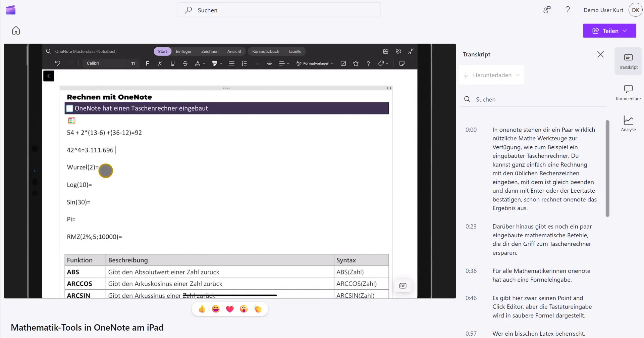The height and width of the screenshot is (338, 644).
Task: Jump to transcript timestamp 0:23
Action: point(471,227)
